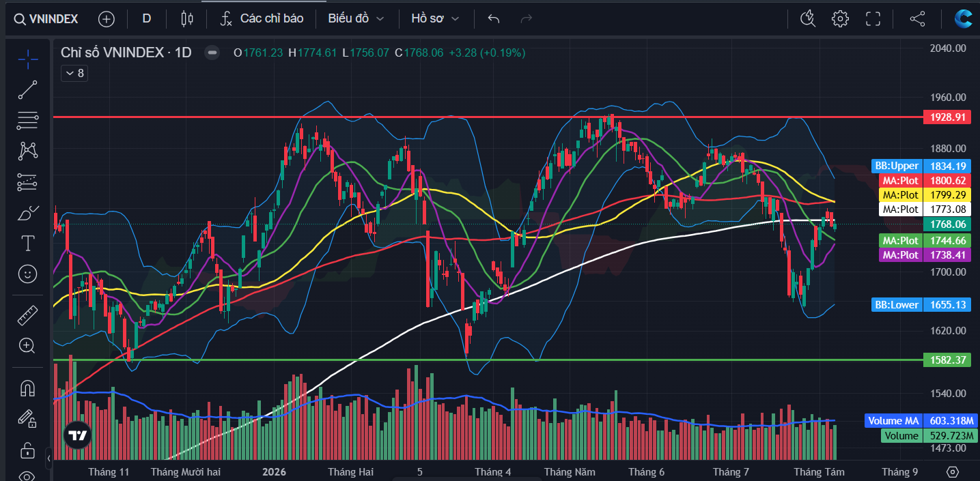Image resolution: width=980 pixels, height=481 pixels.
Task: Click the 2026 year label on time axis
Action: (x=275, y=472)
